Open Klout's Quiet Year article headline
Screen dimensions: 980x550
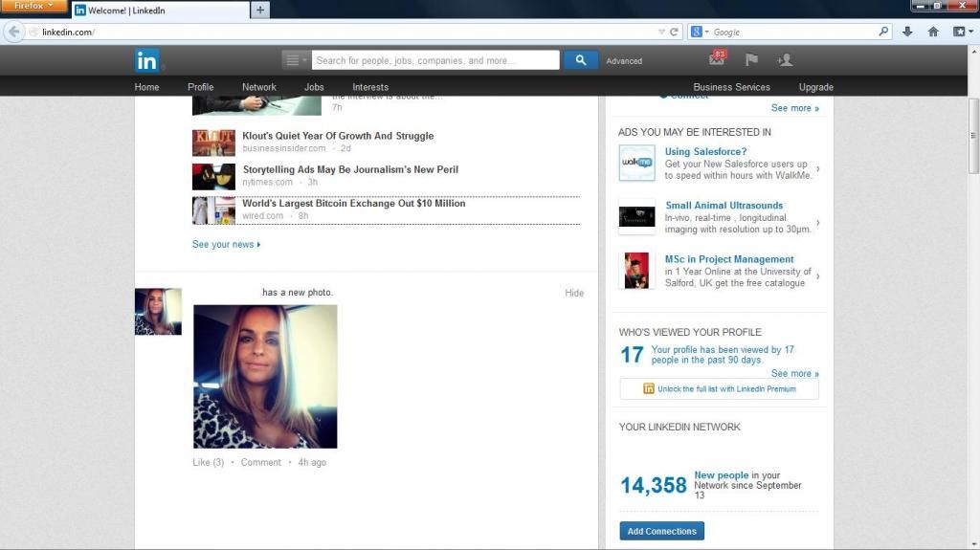[338, 136]
